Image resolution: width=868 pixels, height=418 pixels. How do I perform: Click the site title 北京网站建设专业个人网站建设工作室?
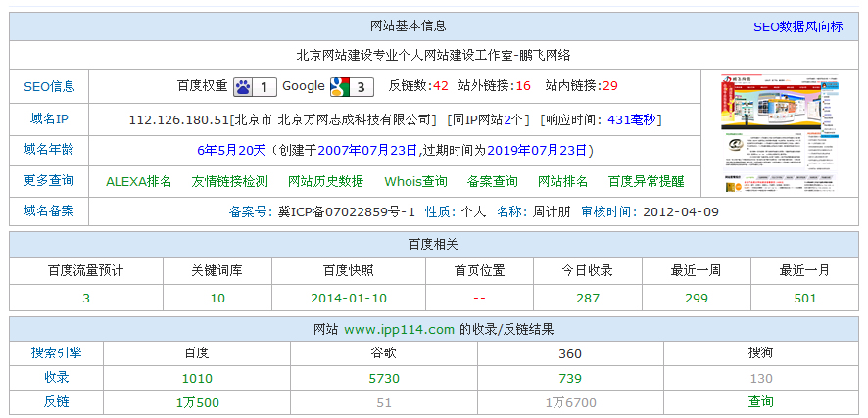pos(404,55)
